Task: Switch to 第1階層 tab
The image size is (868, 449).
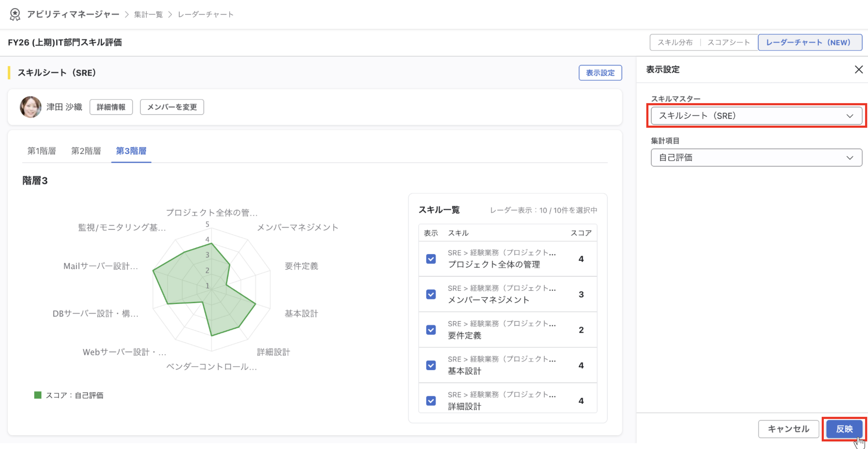Action: coord(42,151)
